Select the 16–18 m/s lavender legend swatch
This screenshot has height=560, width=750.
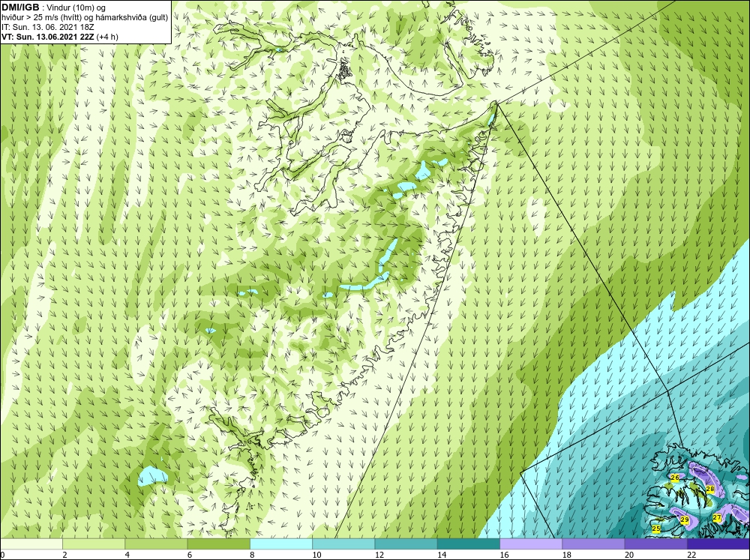coord(531,544)
